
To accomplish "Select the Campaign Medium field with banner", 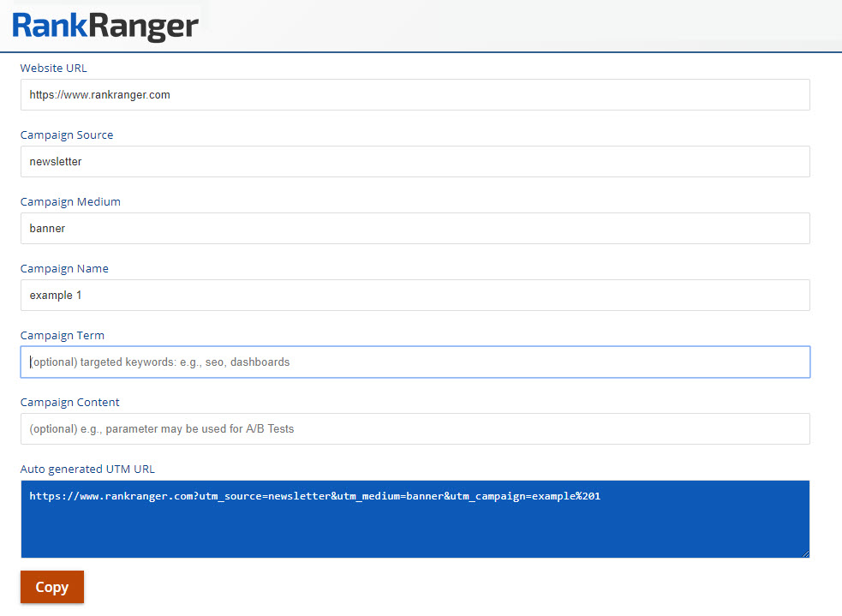I will [415, 229].
